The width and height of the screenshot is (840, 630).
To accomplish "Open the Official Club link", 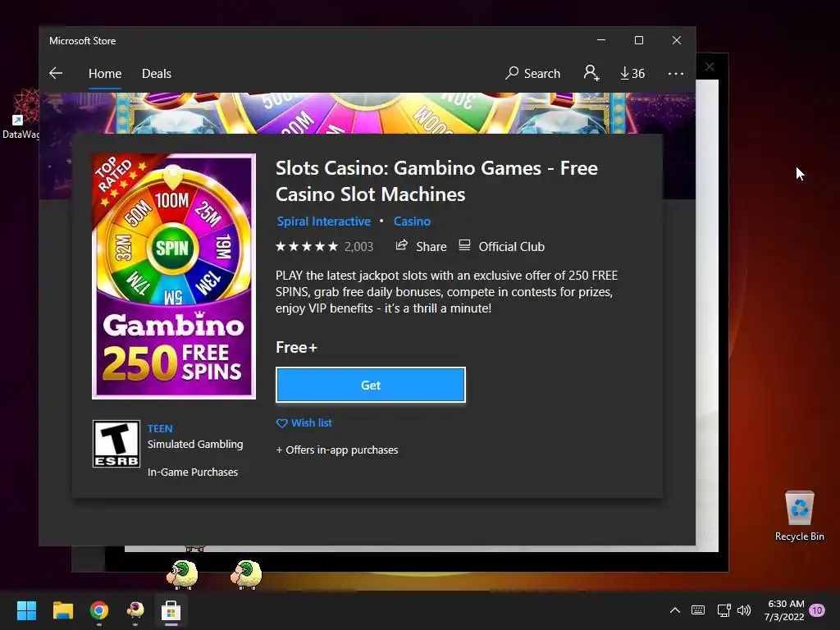I will click(501, 246).
